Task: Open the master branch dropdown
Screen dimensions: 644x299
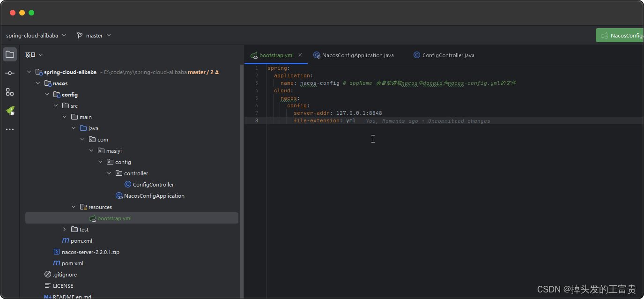Action: pos(94,35)
